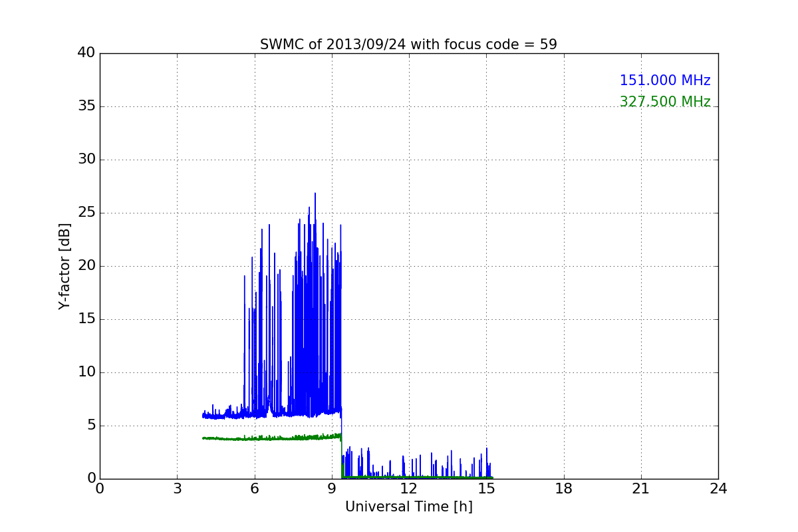The image size is (798, 532).
Task: Click the '24' tick on the time axis
Action: pyautogui.click(x=718, y=489)
